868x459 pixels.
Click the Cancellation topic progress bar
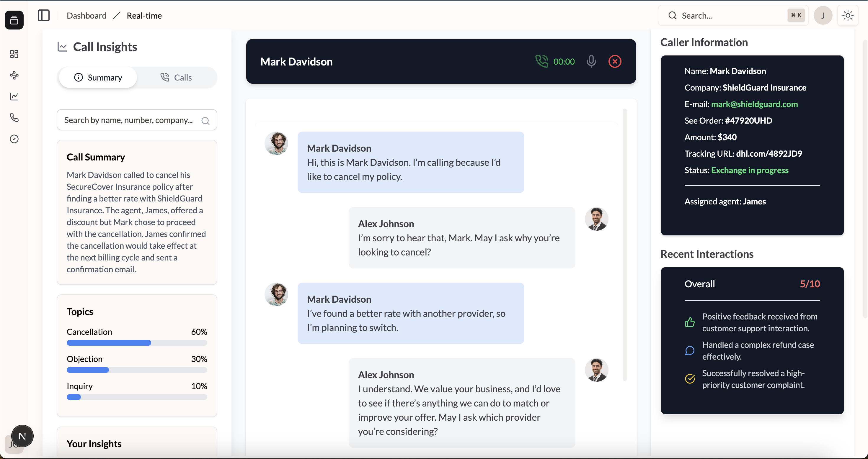pos(137,343)
